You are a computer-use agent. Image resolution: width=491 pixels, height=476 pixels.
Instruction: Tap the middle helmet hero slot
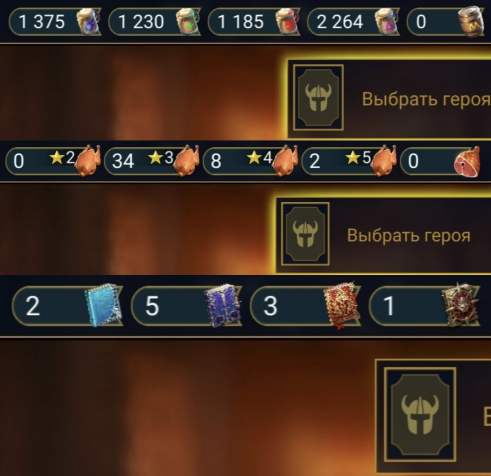[x=305, y=233]
